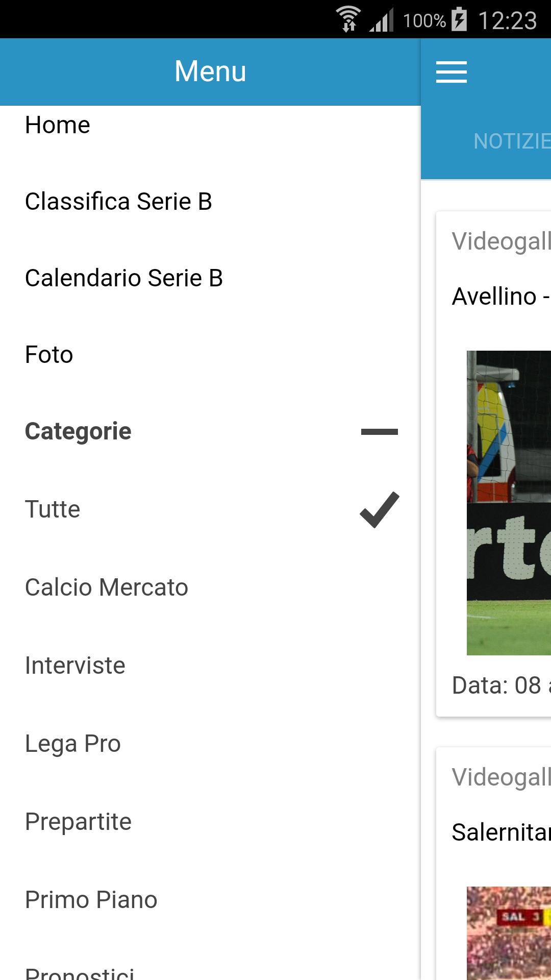The image size is (551, 980).
Task: Open the Avellino video thumbnail
Action: coord(509,503)
